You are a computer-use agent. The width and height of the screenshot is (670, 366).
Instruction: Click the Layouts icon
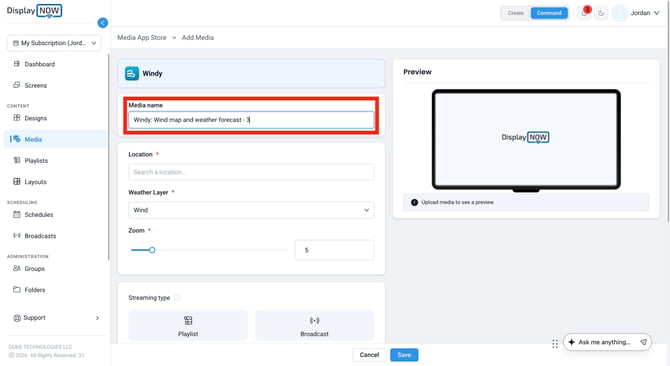click(17, 182)
